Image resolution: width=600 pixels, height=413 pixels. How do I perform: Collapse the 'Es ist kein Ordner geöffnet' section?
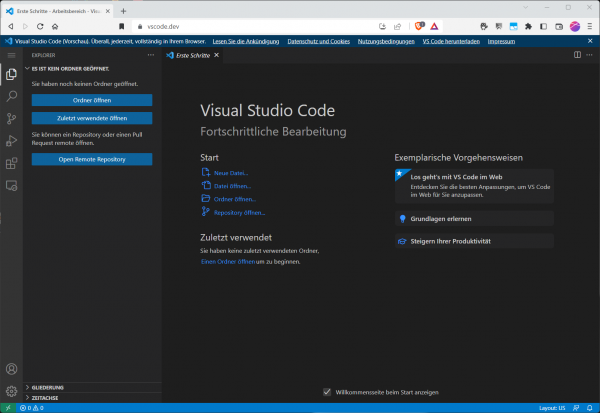[x=70, y=69]
